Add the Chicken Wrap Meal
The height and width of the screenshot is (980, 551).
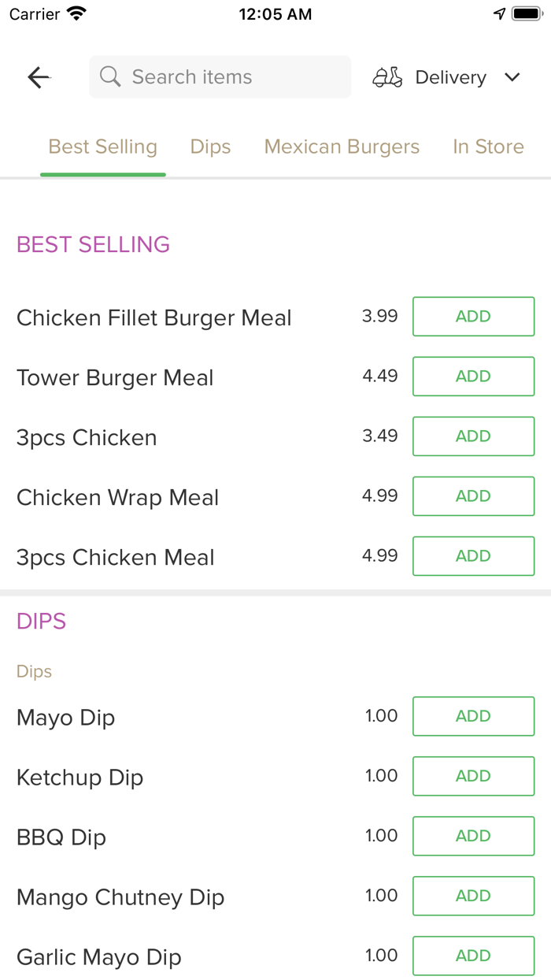tap(473, 496)
